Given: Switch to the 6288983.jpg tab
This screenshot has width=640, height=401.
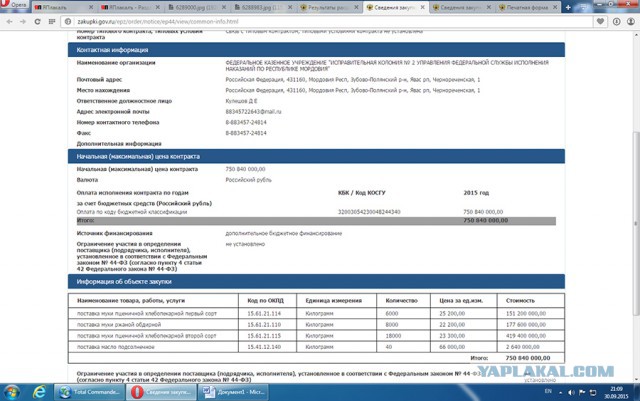Looking at the screenshot, I should point(264,7).
